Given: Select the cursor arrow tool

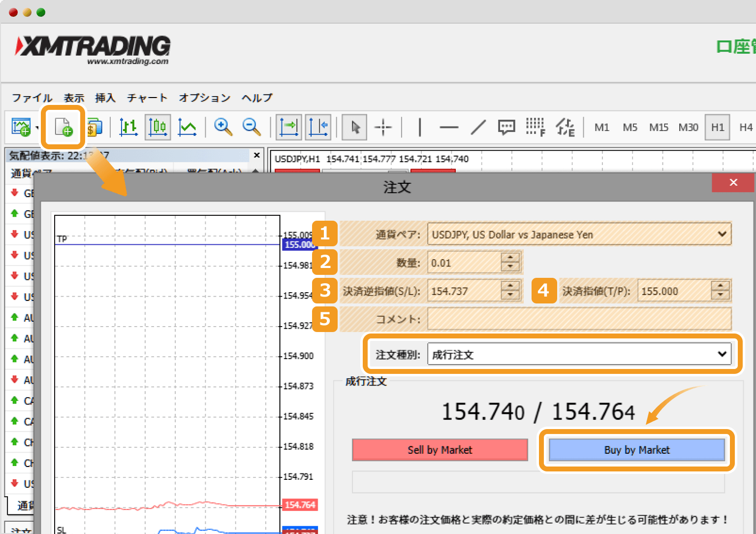Looking at the screenshot, I should point(354,127).
